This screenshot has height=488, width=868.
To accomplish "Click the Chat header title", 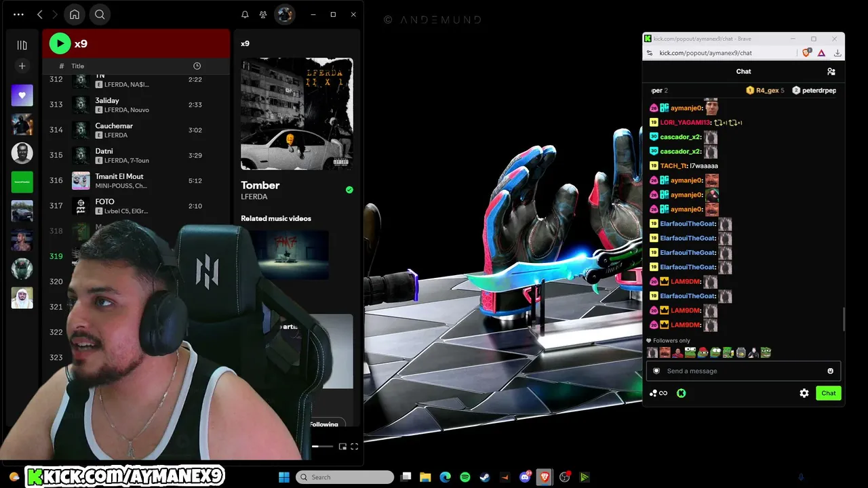I will (743, 71).
